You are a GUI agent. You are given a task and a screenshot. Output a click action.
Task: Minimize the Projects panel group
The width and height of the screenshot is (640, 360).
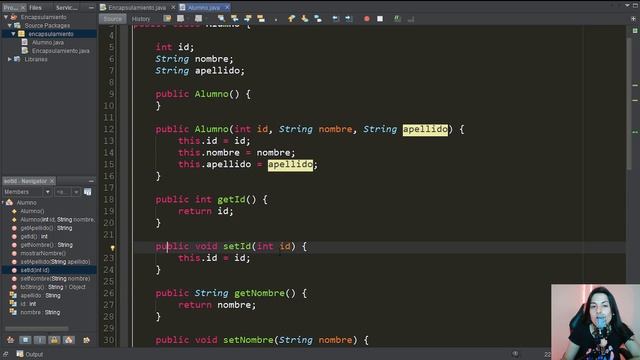91,7
